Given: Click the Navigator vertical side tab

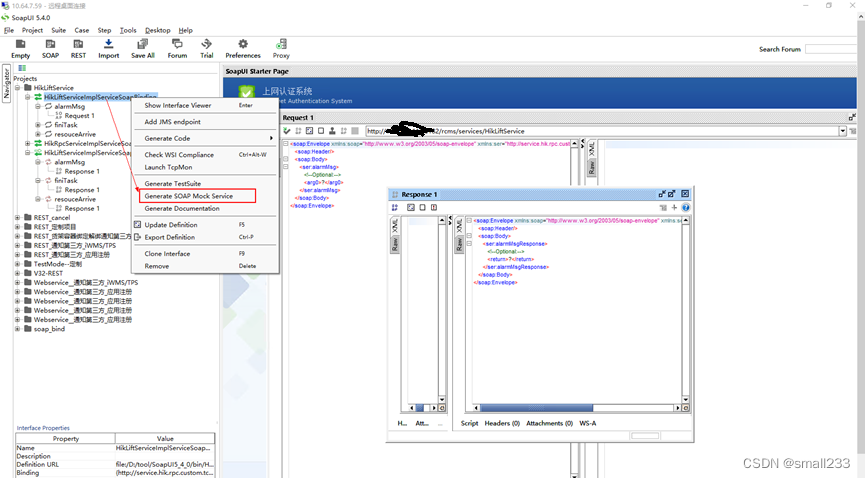Looking at the screenshot, I should 7,83.
